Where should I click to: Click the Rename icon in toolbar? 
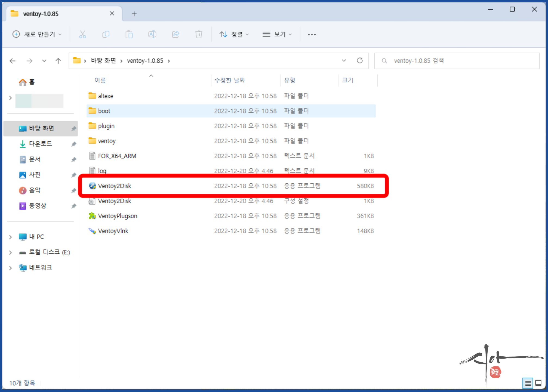coord(152,34)
